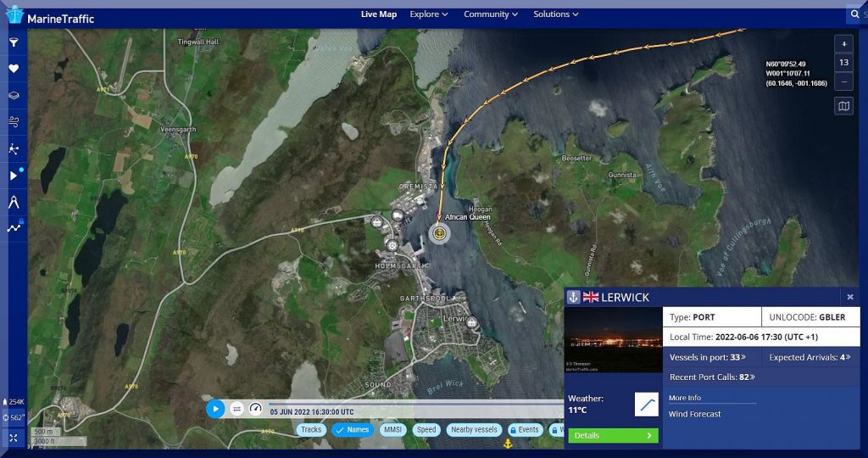The height and width of the screenshot is (458, 868).
Task: Toggle the MMSI label chip
Action: [x=392, y=430]
